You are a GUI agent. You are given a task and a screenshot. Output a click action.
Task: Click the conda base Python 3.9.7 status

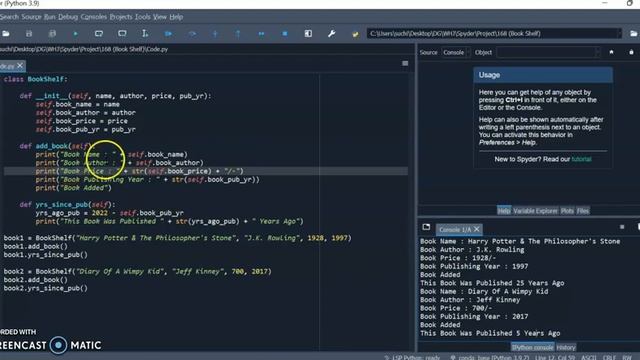(491, 357)
